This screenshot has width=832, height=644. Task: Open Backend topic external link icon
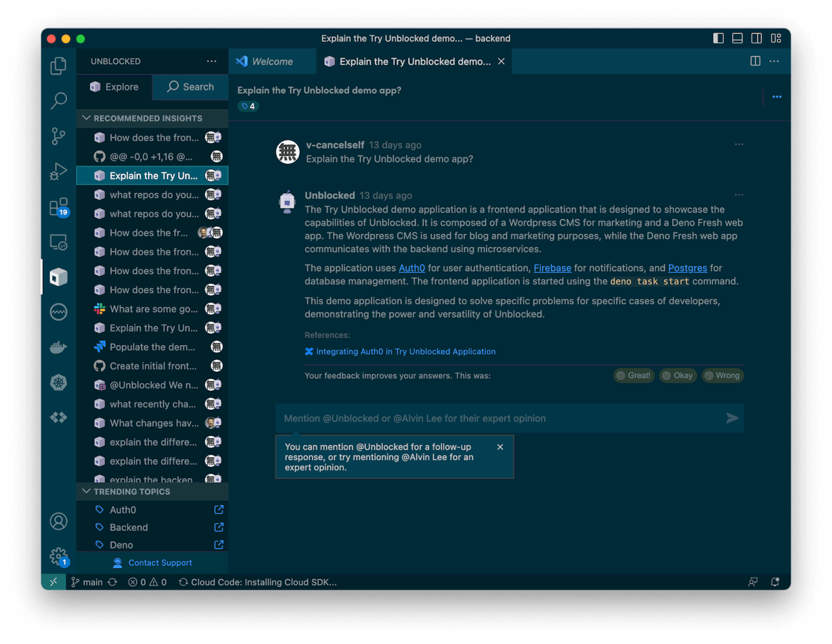[x=219, y=527]
